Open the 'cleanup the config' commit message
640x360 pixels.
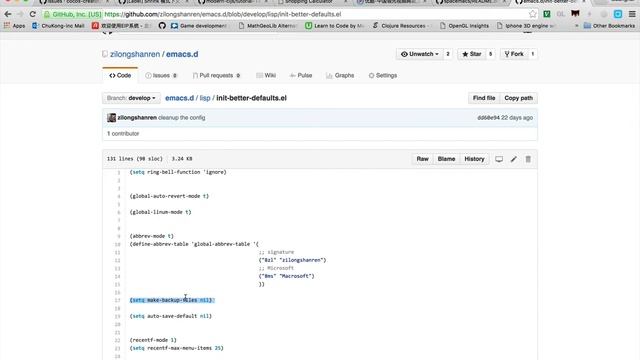point(182,118)
